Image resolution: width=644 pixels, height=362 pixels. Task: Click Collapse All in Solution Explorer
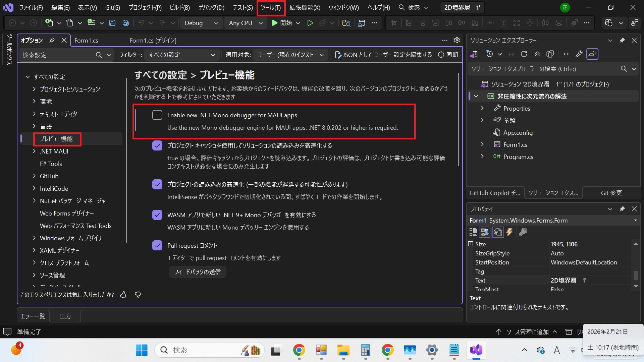[x=537, y=54]
